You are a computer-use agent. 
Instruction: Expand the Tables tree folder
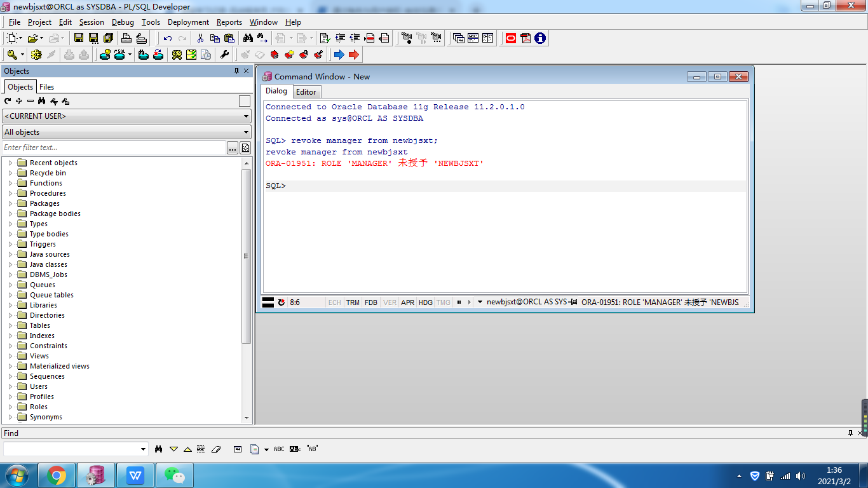pyautogui.click(x=10, y=325)
